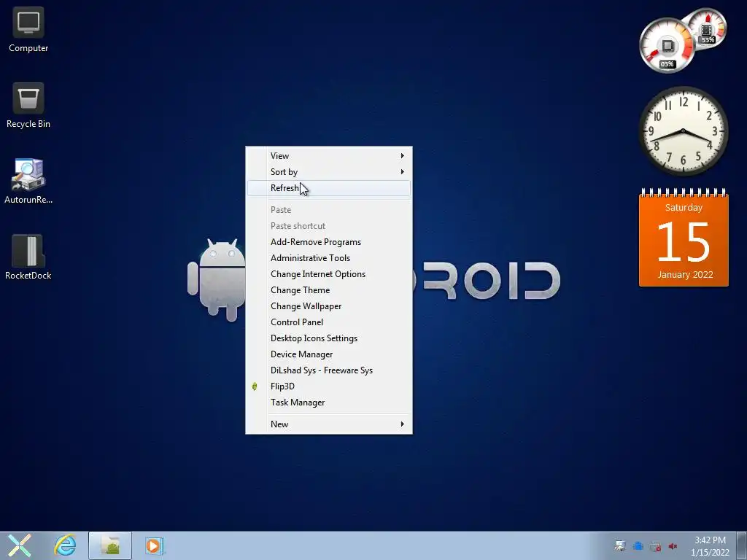Open Desktop Icons Settings
The image size is (747, 560).
click(x=329, y=338)
